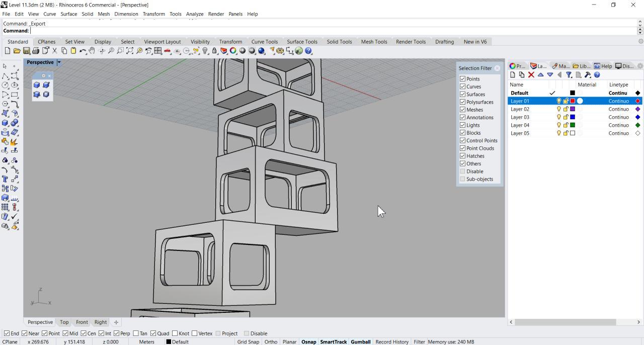Screen dimensions: 644x345
Task: Toggle the Meshes selection filter checkbox
Action: tap(462, 110)
